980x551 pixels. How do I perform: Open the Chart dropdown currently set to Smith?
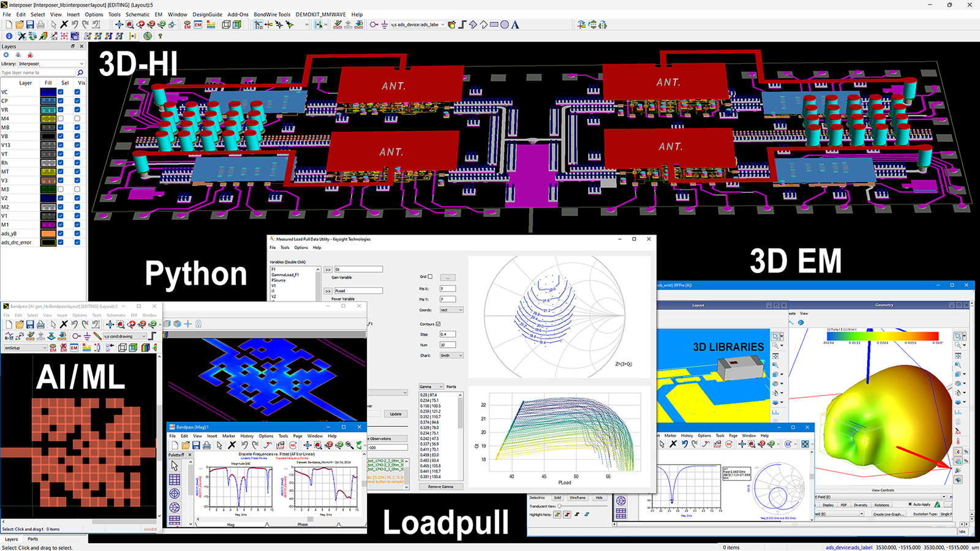point(451,356)
